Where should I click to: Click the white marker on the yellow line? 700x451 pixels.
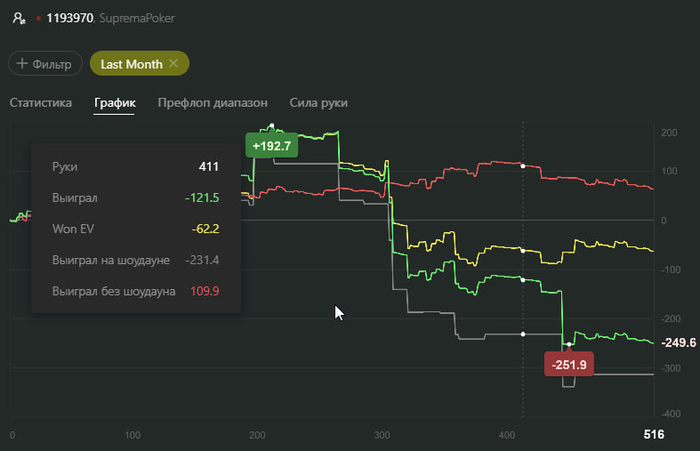coord(523,251)
